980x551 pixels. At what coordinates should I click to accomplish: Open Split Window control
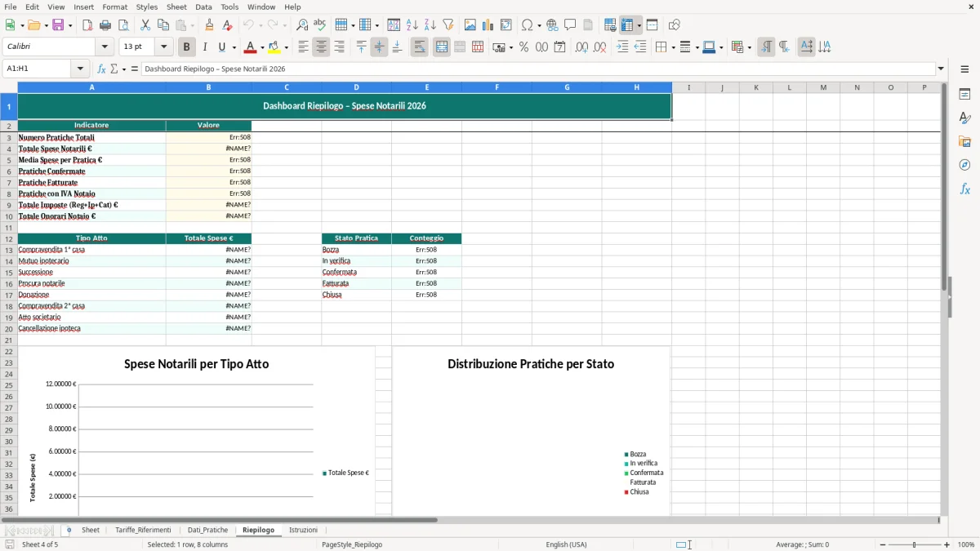click(x=653, y=25)
